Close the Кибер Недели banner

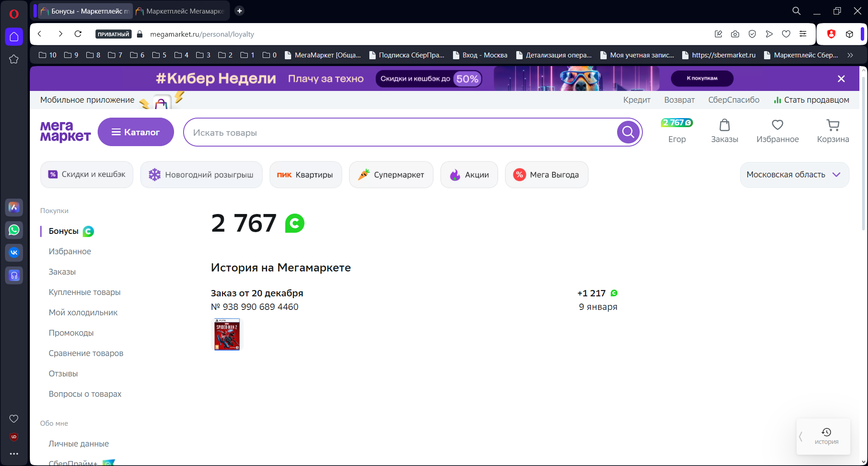pyautogui.click(x=841, y=79)
